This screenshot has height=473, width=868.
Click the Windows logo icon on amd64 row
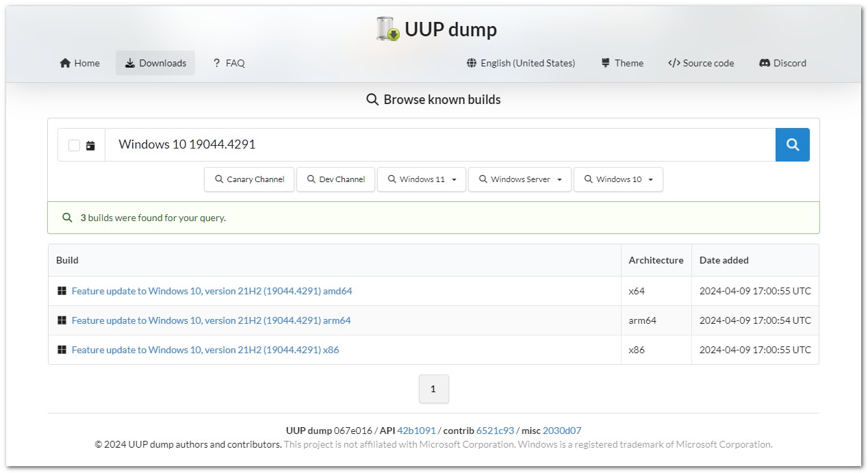point(62,291)
